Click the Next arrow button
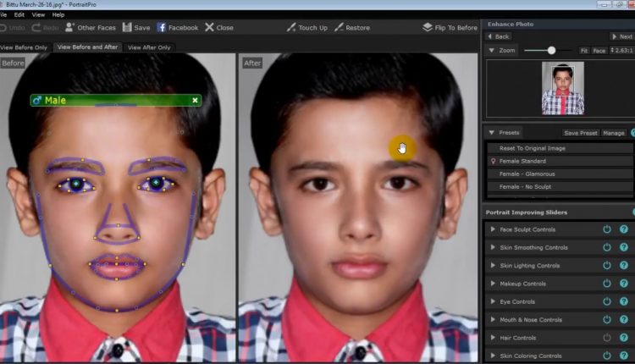This screenshot has height=364, width=635. coord(622,36)
